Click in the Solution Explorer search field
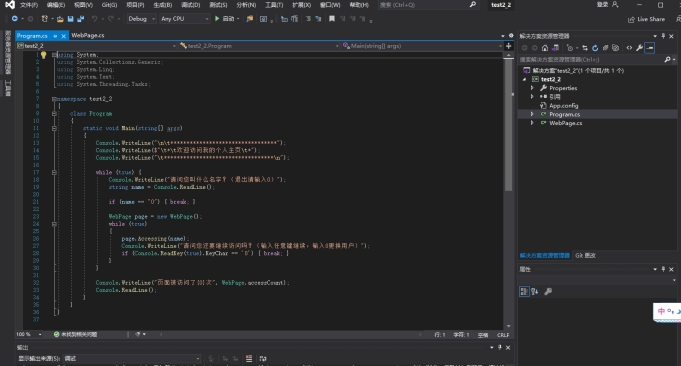The height and width of the screenshot is (366, 681). point(591,59)
